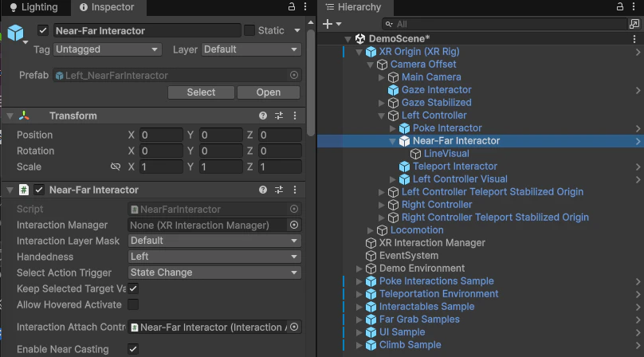Click the Position X field
Viewport: 644px width, 357px height.
(161, 135)
